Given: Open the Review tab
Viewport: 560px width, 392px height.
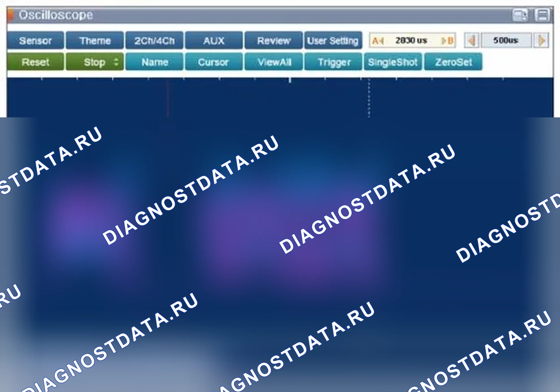Looking at the screenshot, I should coord(273,41).
